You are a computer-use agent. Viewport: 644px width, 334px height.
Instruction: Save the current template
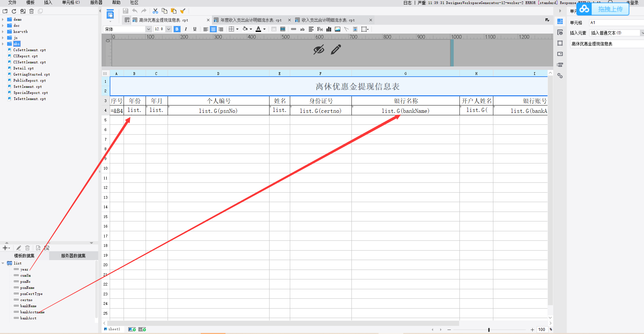tap(126, 11)
